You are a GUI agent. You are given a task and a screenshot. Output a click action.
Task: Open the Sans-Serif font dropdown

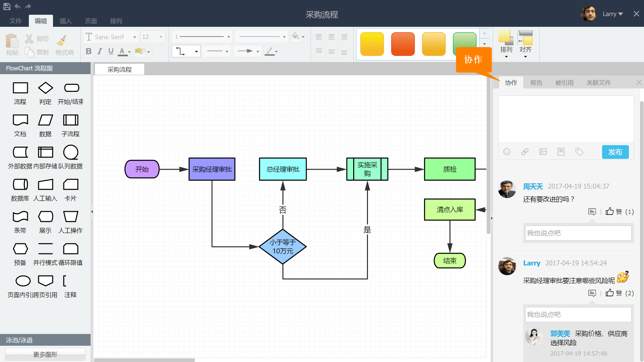tap(111, 37)
